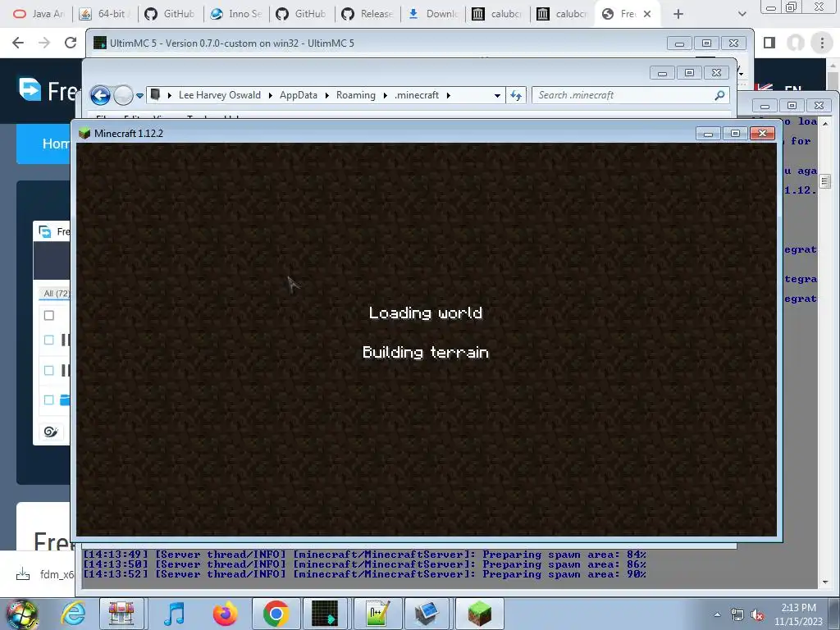This screenshot has height=630, width=840.
Task: Click Explorer's blue back button
Action: pos(100,95)
